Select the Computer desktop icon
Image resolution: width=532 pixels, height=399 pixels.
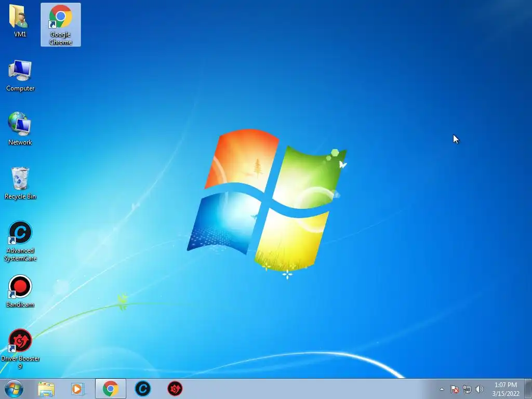20,76
